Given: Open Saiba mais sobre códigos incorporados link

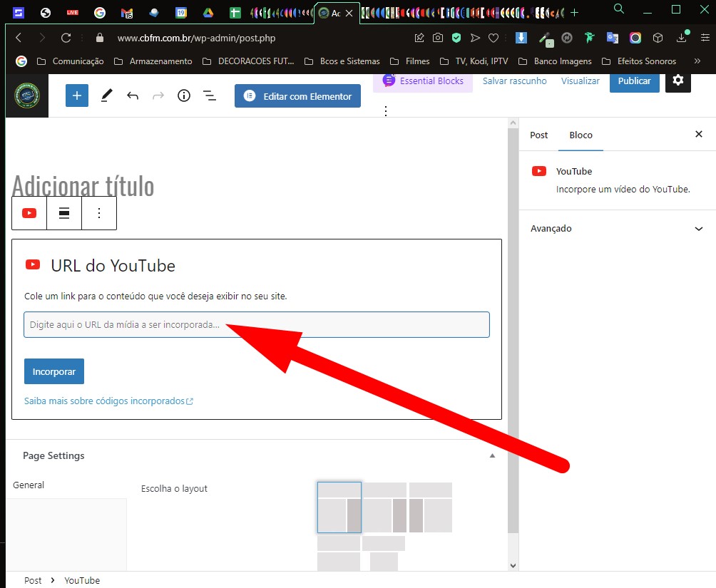Looking at the screenshot, I should point(108,401).
